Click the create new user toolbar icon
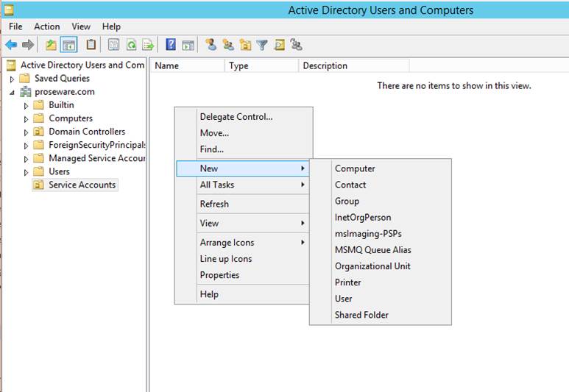The height and width of the screenshot is (392, 569). (211, 45)
